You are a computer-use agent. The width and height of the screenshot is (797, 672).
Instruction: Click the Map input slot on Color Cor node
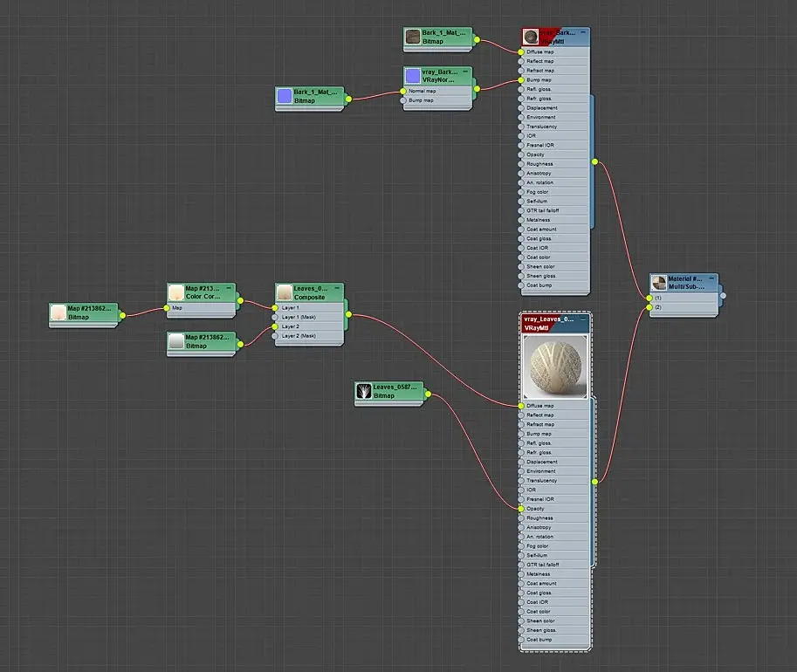(202, 308)
